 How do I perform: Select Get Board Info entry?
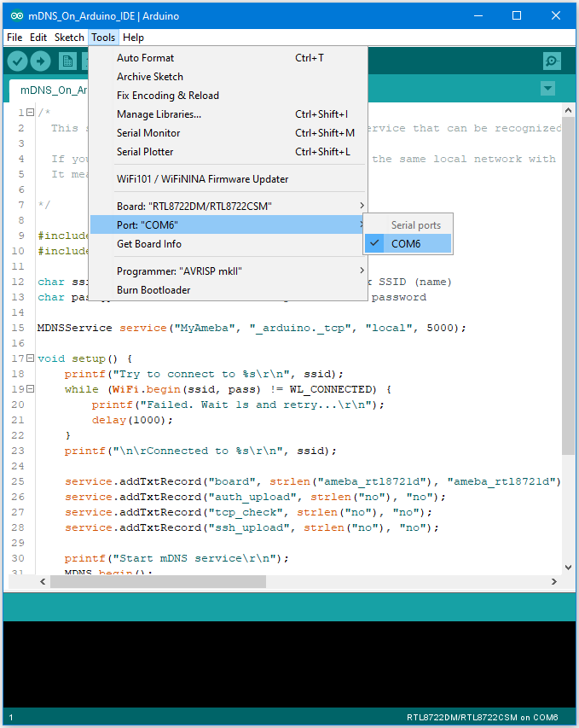[228, 244]
